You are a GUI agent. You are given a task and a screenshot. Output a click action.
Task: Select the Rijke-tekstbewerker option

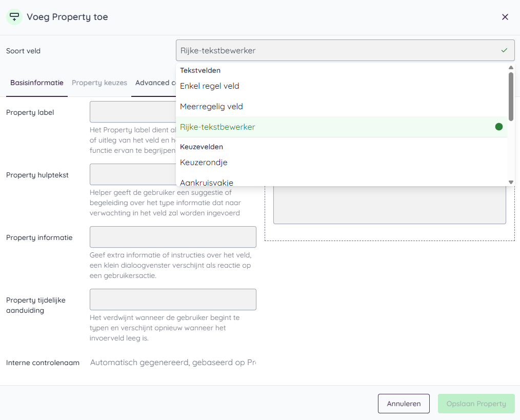pyautogui.click(x=217, y=127)
